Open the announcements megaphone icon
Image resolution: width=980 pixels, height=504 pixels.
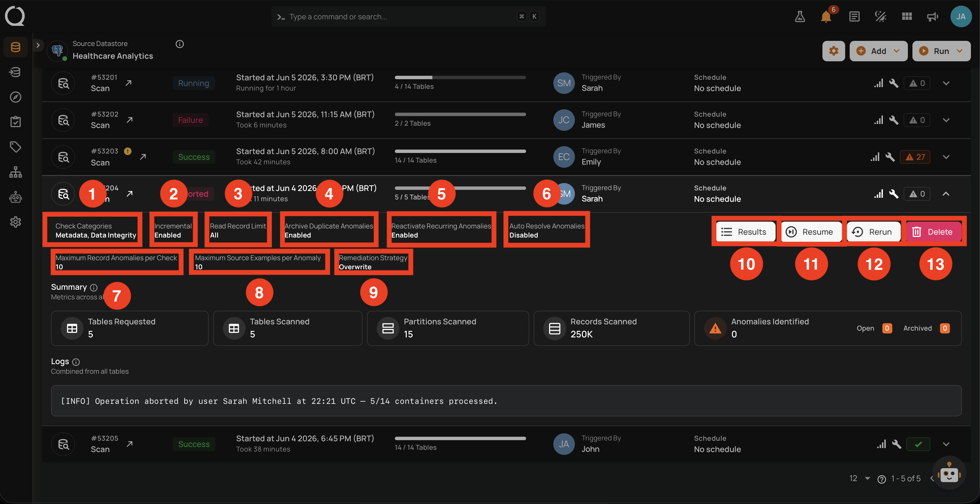pos(932,16)
